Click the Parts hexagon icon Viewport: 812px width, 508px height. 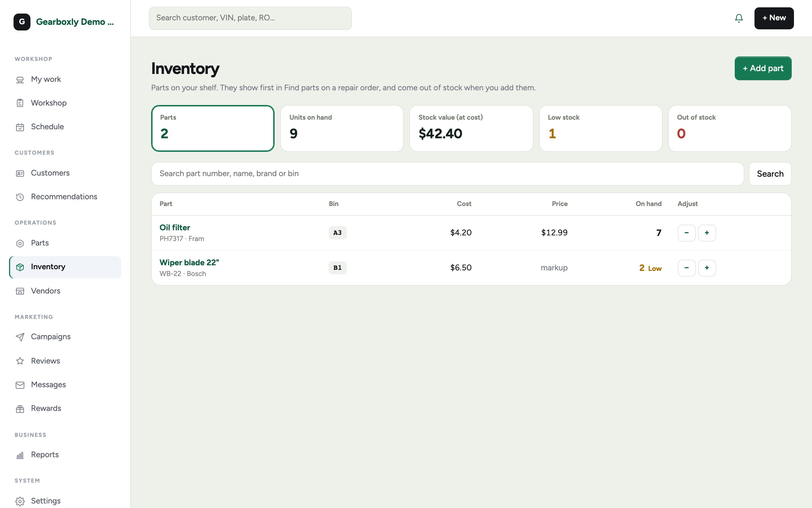20,243
